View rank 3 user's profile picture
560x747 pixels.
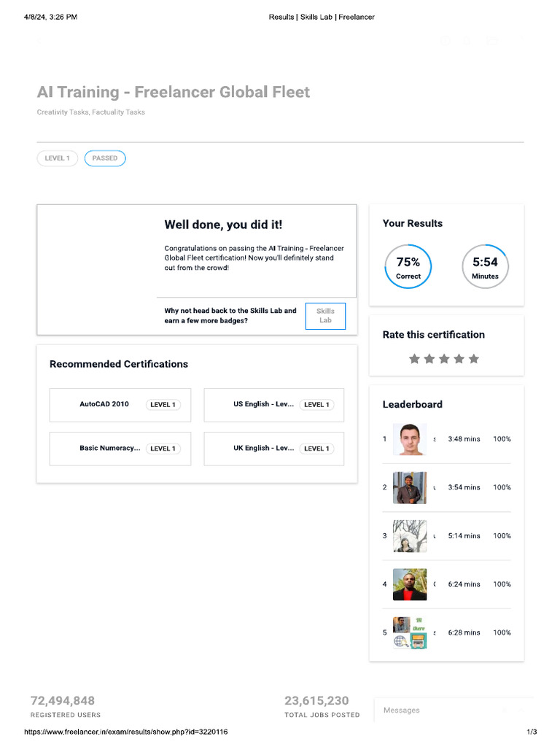[409, 535]
